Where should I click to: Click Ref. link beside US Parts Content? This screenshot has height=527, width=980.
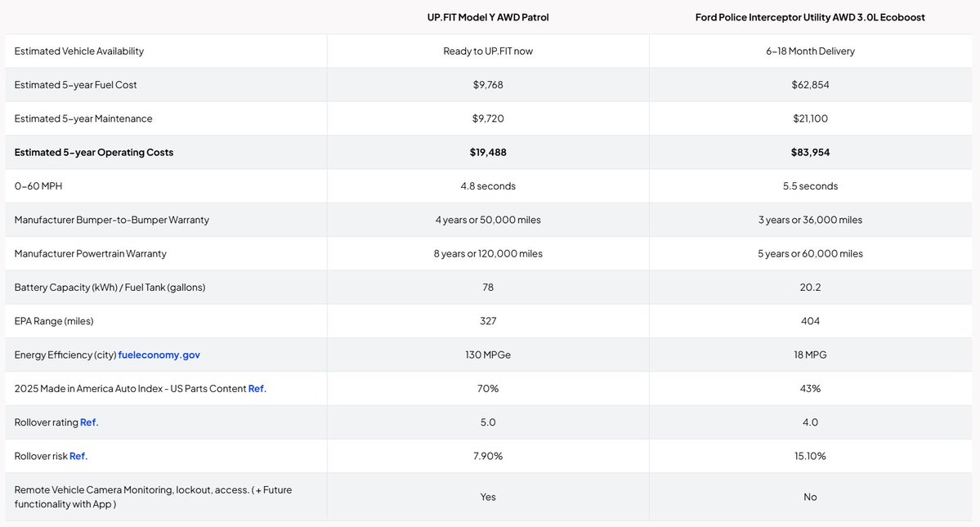(257, 388)
